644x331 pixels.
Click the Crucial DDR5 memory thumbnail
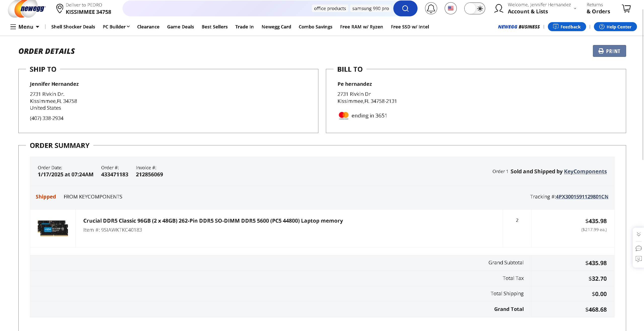point(53,228)
